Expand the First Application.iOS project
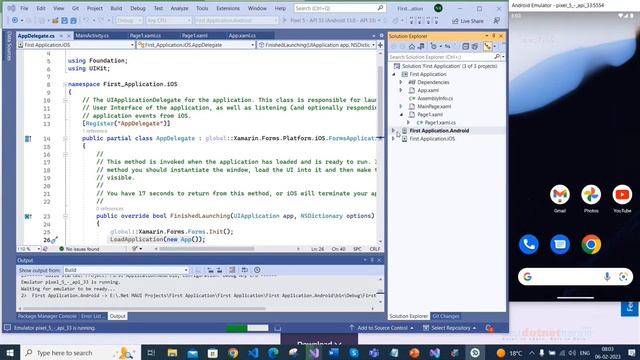The height and width of the screenshot is (360, 640). tap(393, 139)
